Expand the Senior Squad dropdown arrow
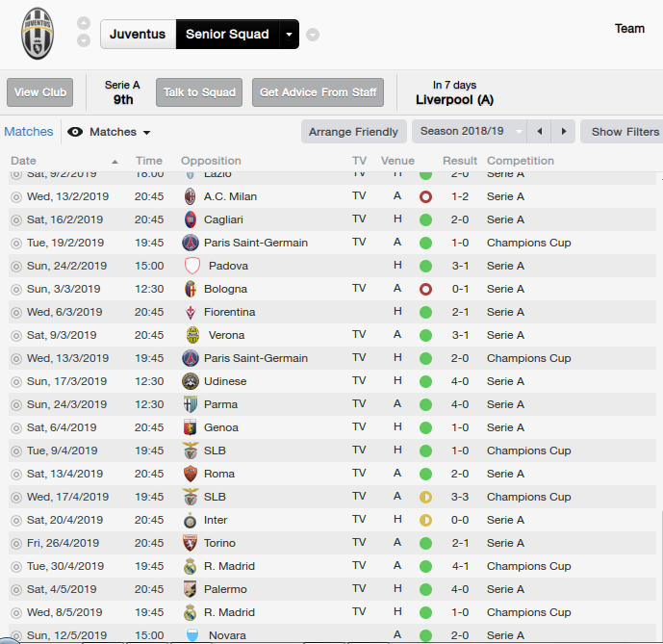 click(x=289, y=35)
